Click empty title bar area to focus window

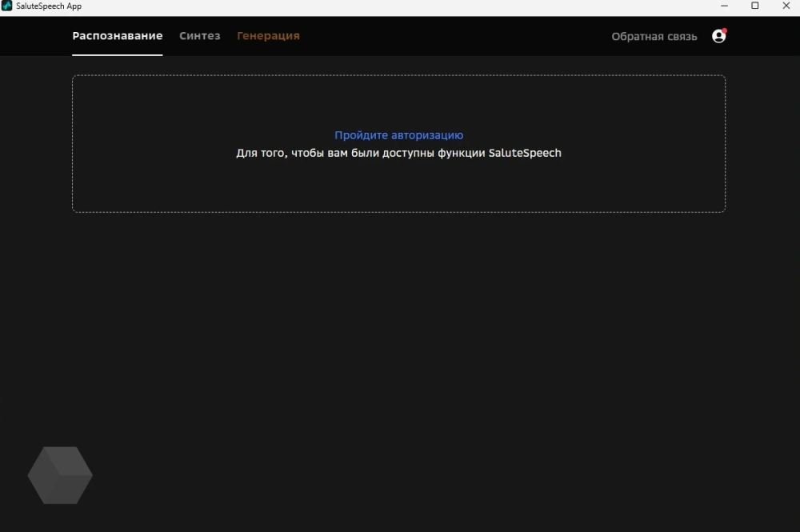pos(400,6)
